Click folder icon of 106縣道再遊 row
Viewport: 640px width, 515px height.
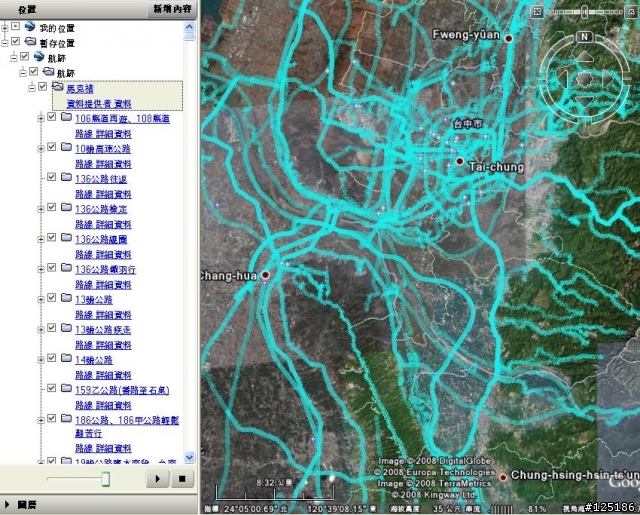coord(66,117)
